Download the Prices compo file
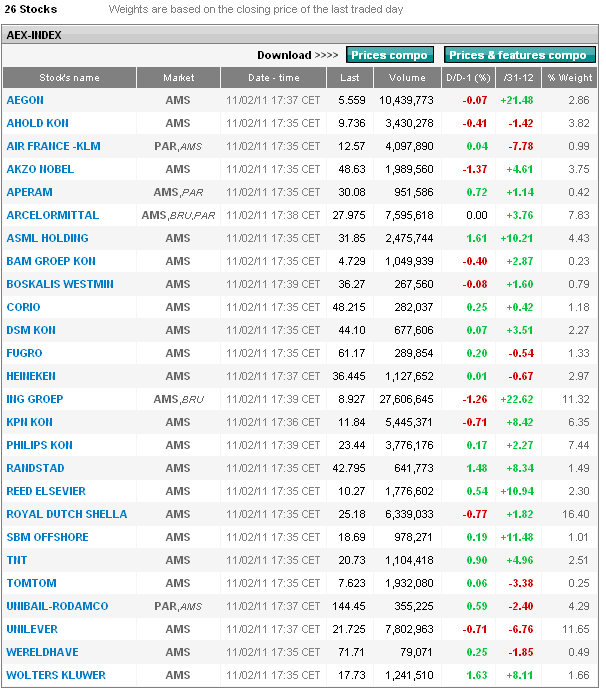This screenshot has width=606, height=694. pos(389,55)
